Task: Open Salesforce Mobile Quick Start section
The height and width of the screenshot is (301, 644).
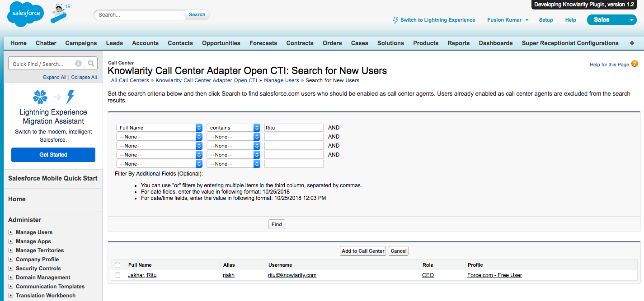Action: [53, 178]
